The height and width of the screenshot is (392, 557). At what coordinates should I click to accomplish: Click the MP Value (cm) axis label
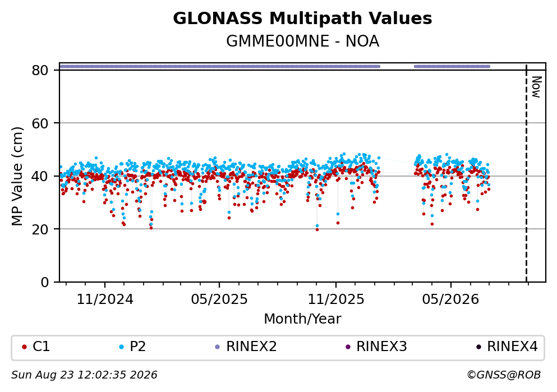(17, 176)
